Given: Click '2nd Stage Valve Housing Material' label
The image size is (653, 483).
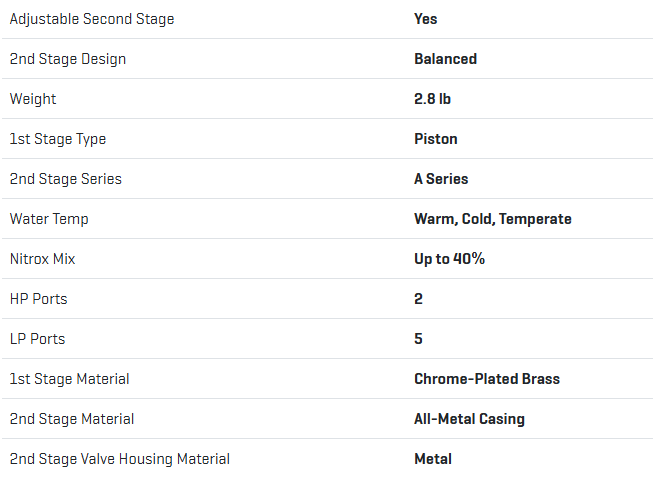Looking at the screenshot, I should coord(120,459).
